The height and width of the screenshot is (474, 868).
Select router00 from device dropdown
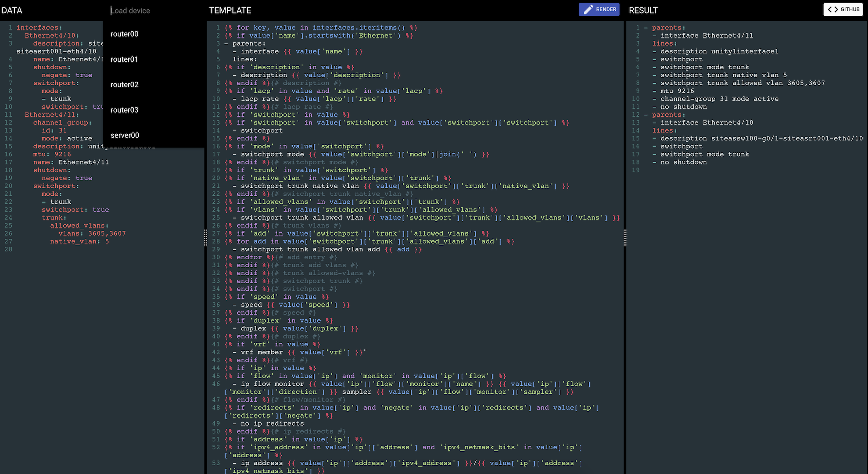pyautogui.click(x=125, y=34)
